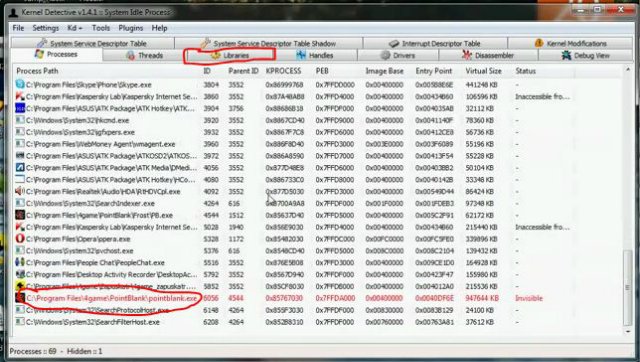Open the File menu

point(18,28)
